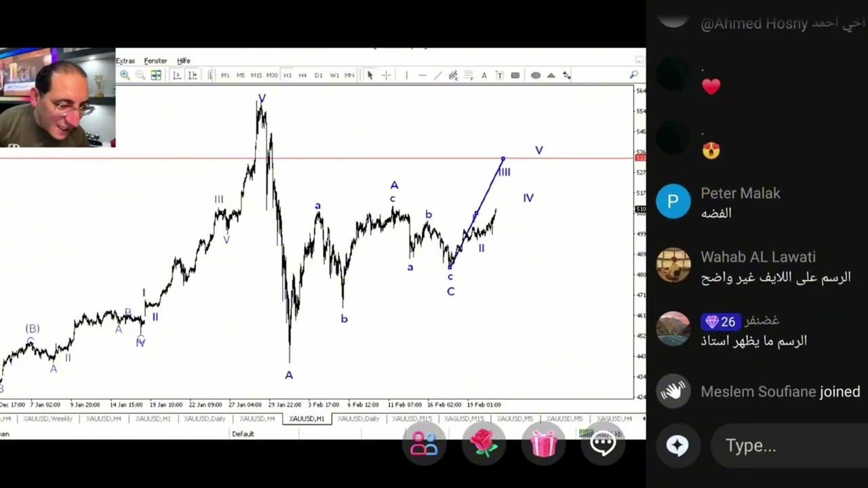Open the pink gift box icon
The image size is (868, 488).
(x=544, y=444)
